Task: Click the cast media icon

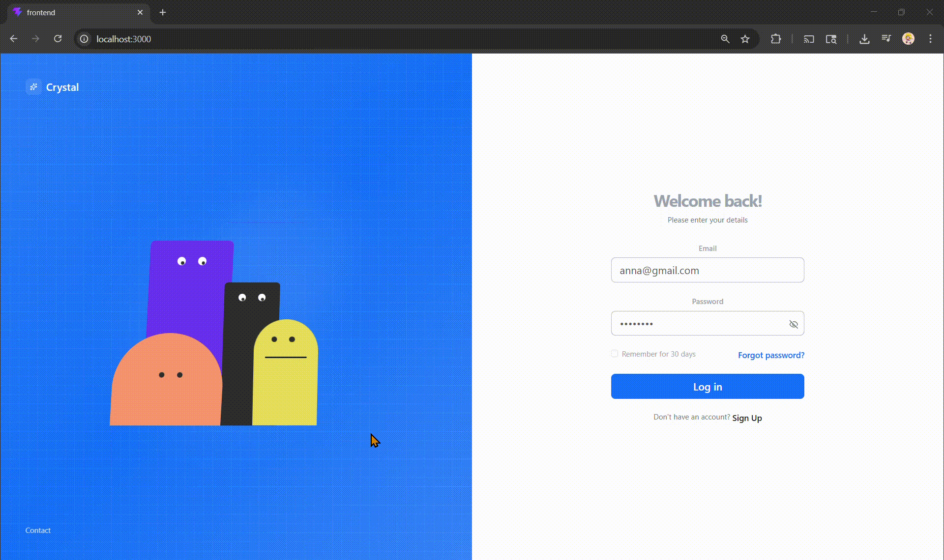Action: point(809,39)
